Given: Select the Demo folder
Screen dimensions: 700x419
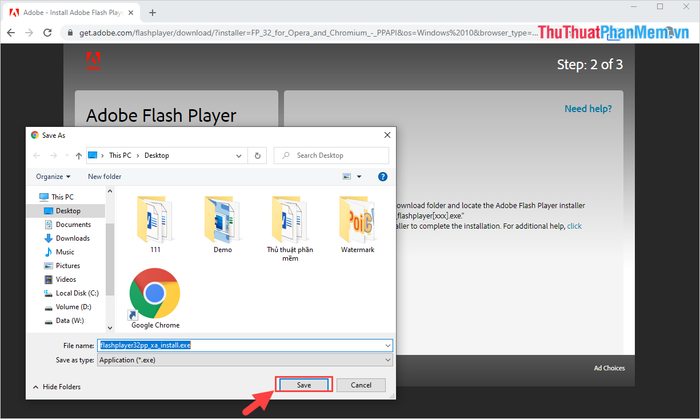Looking at the screenshot, I should coord(222,224).
